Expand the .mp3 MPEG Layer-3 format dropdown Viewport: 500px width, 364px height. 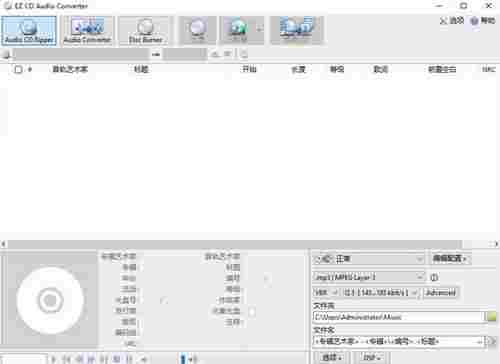(369, 277)
